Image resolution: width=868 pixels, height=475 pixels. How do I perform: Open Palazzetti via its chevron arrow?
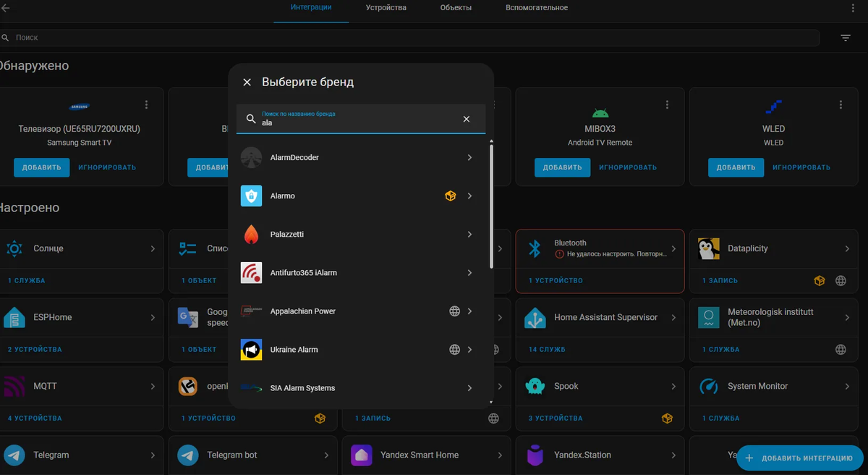point(469,234)
